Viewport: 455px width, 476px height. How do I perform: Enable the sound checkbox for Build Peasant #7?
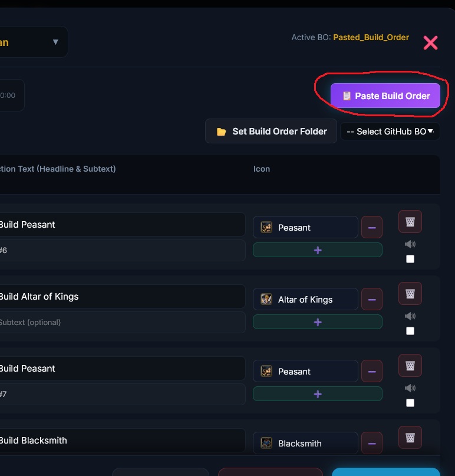pos(410,403)
